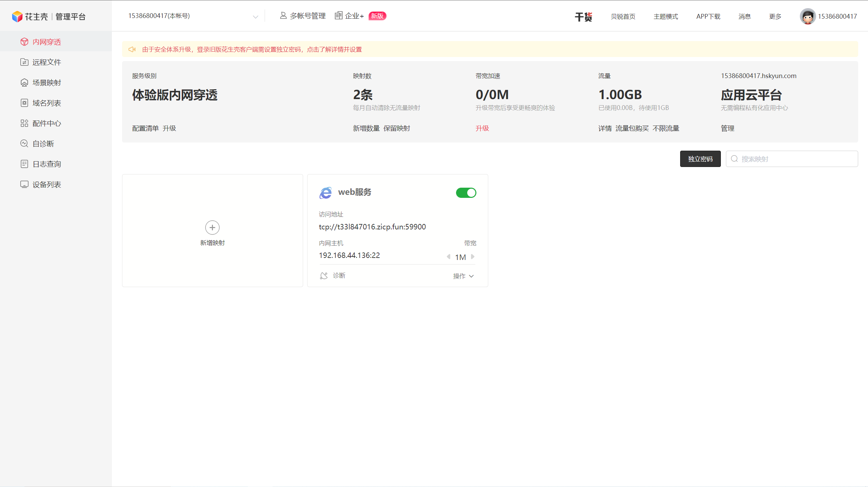Click the web服务 browser icon
The image size is (868, 487).
[325, 193]
